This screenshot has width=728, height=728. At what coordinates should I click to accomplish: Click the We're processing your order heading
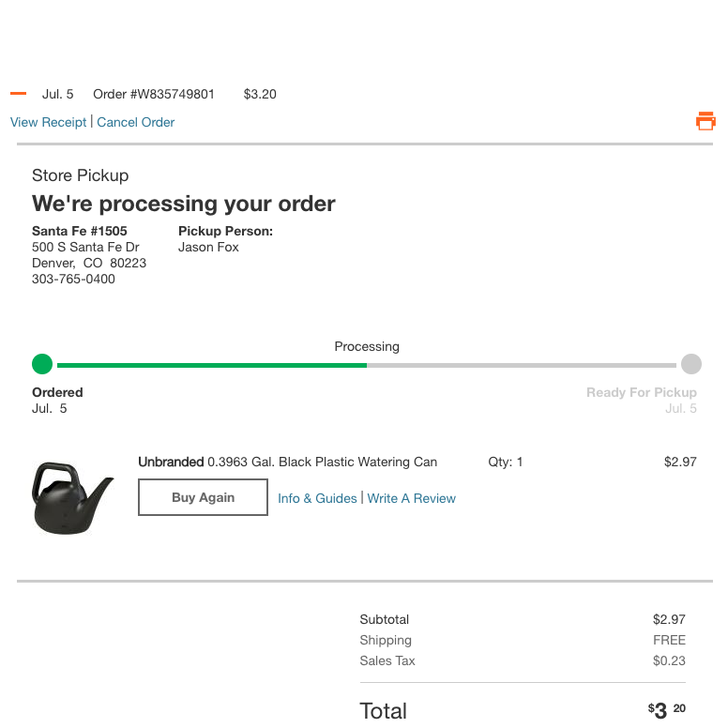tap(184, 204)
